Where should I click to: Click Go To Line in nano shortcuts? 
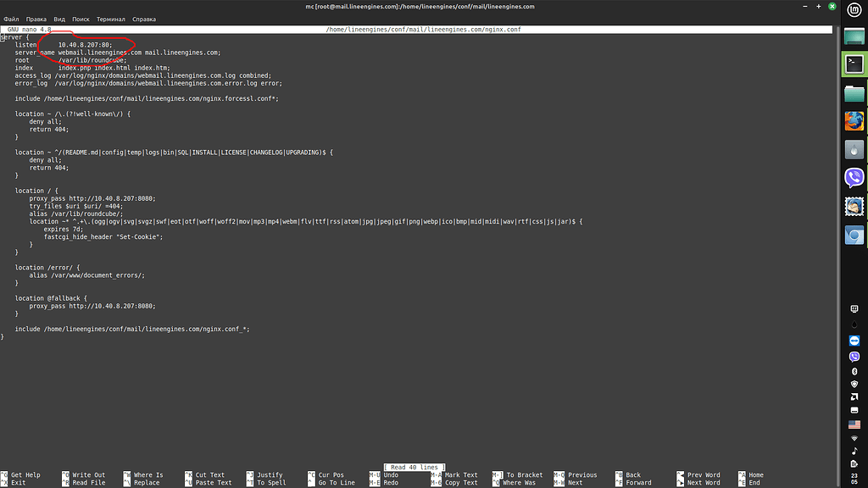pyautogui.click(x=337, y=483)
